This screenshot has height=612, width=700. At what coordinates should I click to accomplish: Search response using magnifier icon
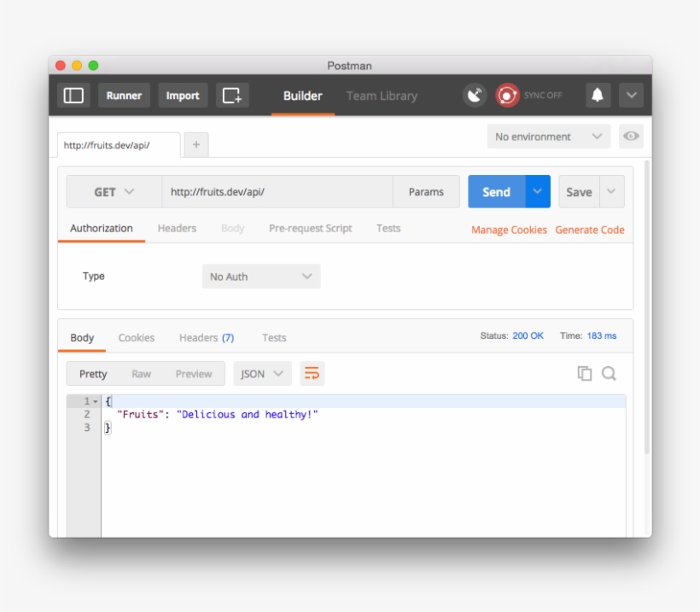point(609,373)
